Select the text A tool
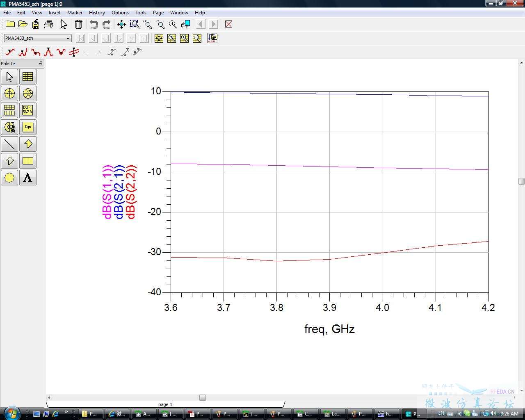 [x=28, y=178]
